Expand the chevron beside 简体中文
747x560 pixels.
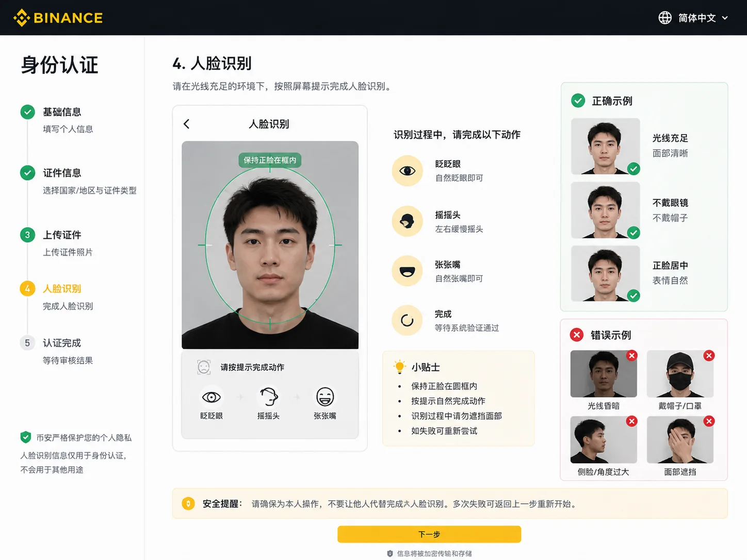[725, 18]
